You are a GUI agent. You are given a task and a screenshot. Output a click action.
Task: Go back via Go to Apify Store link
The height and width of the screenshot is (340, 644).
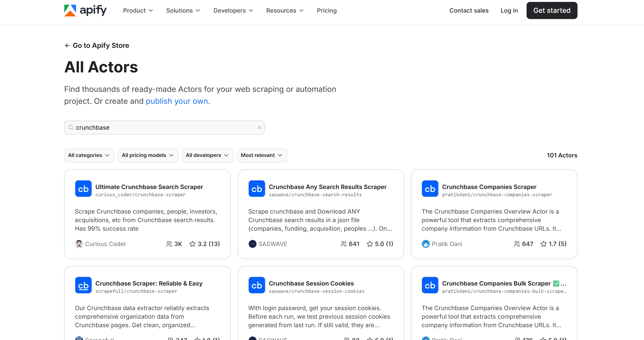tap(97, 45)
